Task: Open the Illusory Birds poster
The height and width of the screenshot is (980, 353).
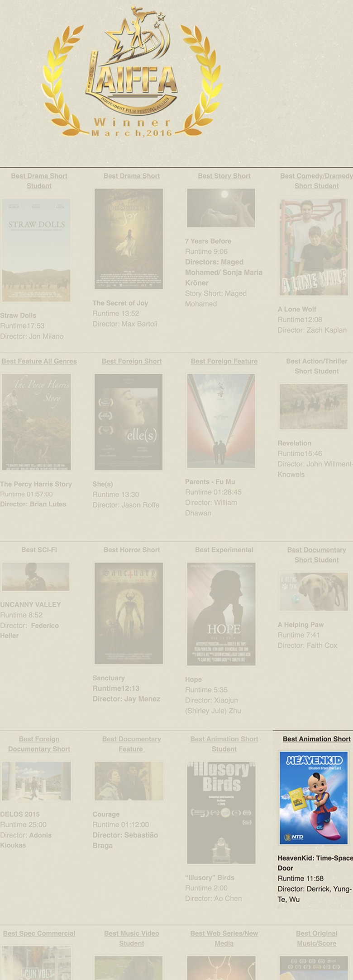Action: pyautogui.click(x=221, y=812)
